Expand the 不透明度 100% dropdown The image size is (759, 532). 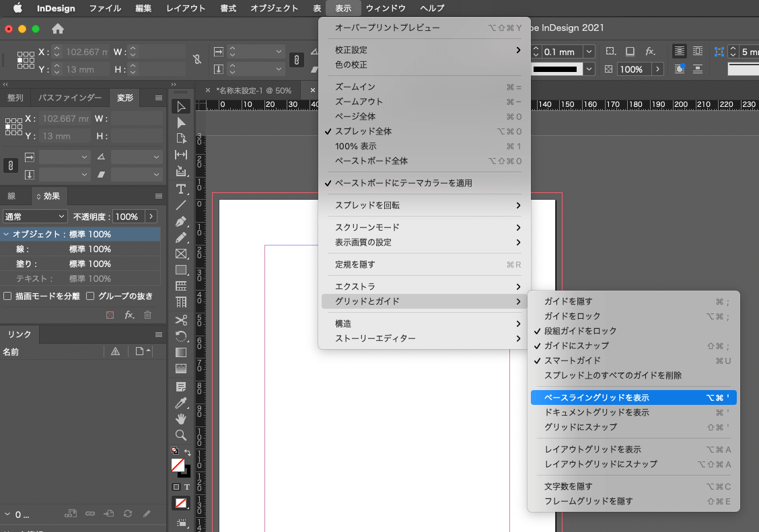pos(150,216)
